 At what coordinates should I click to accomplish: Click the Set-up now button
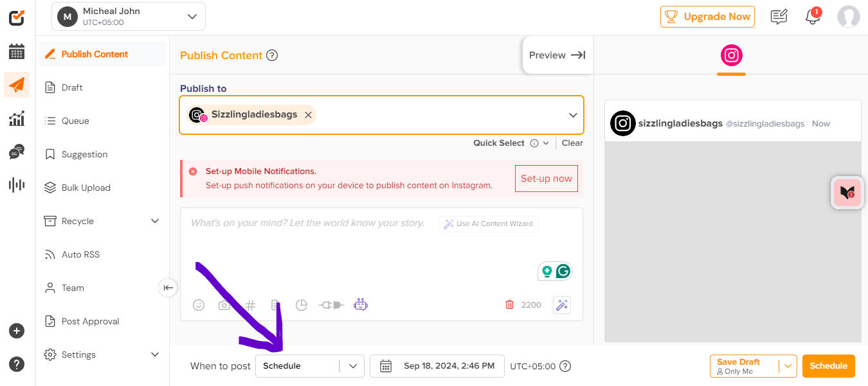(546, 179)
